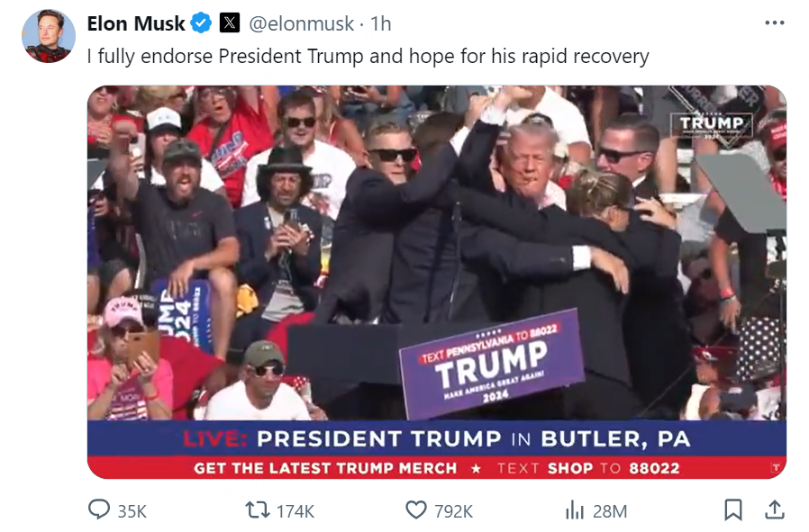Click the Elon Musk display name
This screenshot has height=532, width=809.
[136, 23]
